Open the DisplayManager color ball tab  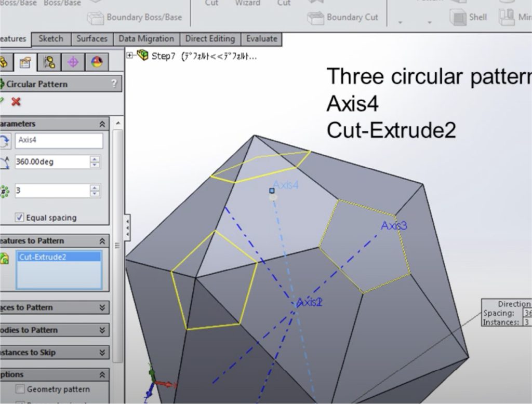point(97,62)
